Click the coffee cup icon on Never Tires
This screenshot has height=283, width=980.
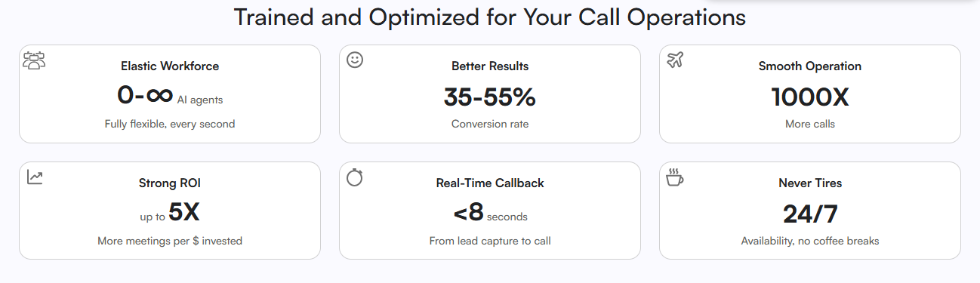(675, 177)
